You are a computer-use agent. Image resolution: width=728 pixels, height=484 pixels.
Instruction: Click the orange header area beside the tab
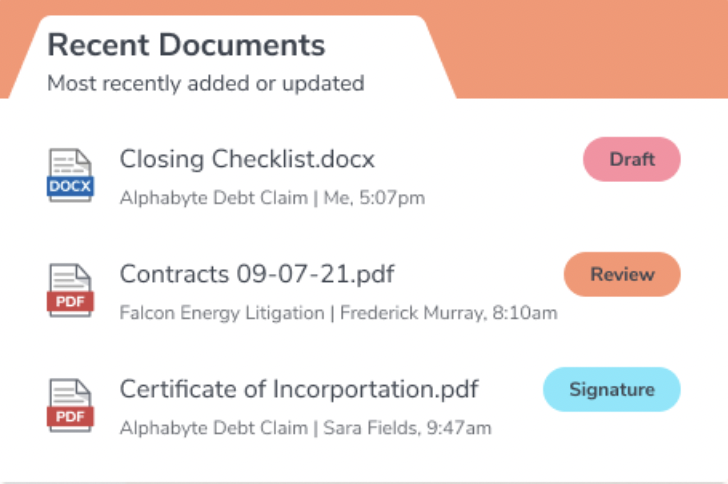[590, 50]
